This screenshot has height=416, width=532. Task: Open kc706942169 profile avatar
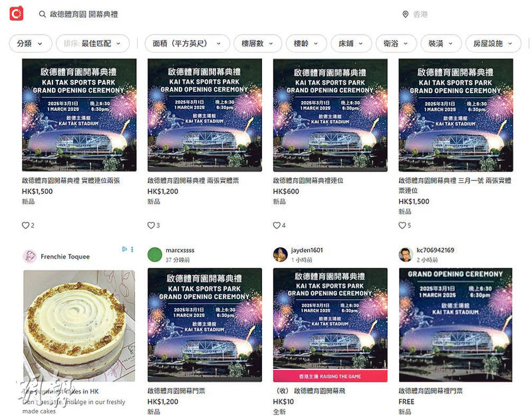point(406,255)
